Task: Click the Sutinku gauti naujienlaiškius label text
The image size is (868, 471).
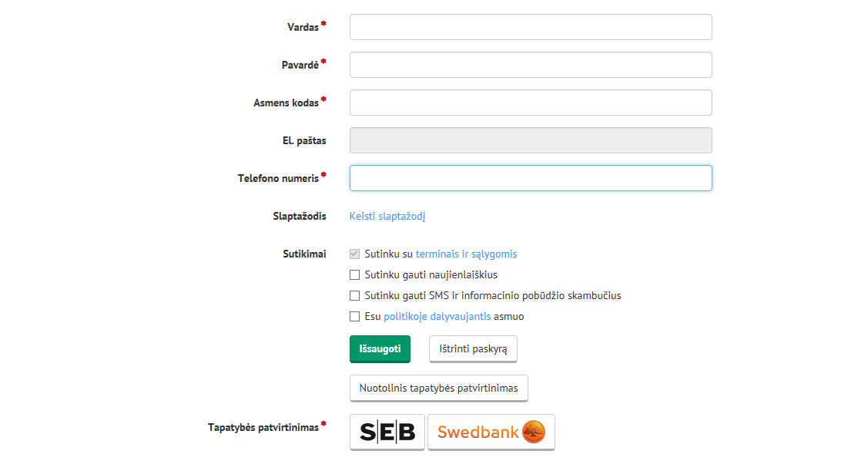Action: (x=431, y=275)
